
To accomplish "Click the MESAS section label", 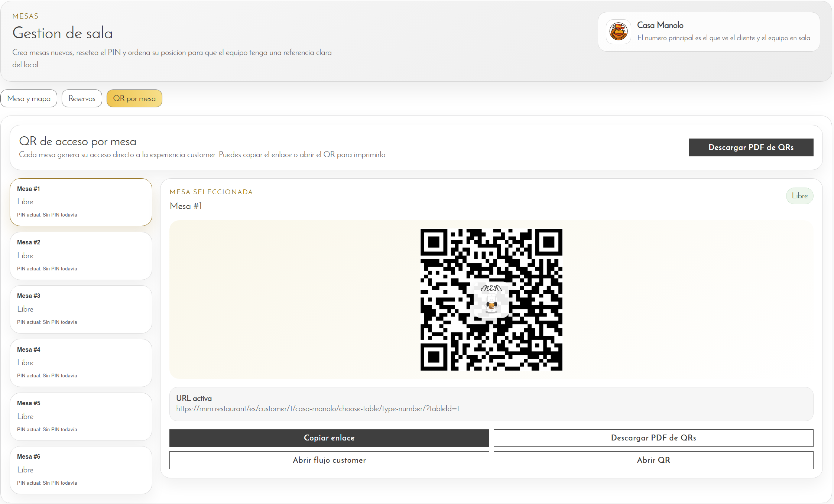I will click(x=25, y=16).
